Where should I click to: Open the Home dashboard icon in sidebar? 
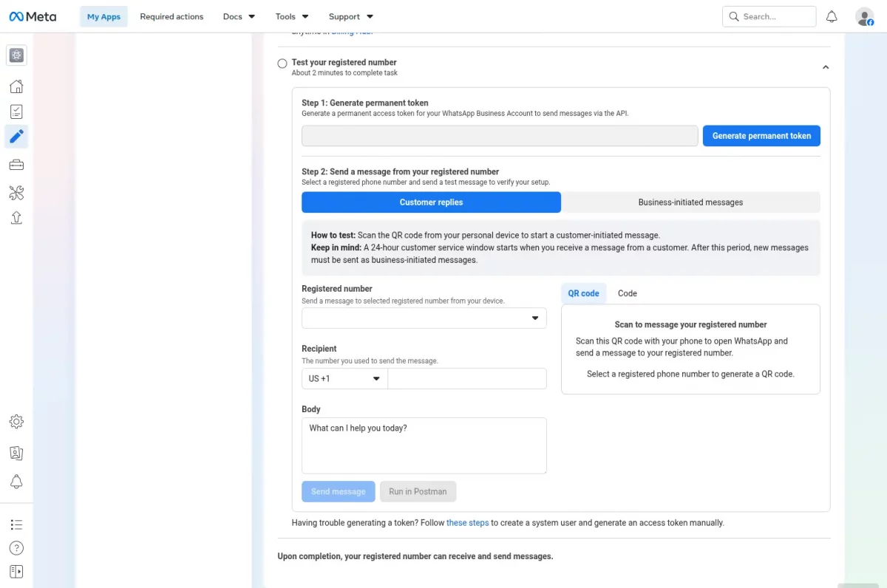16,86
